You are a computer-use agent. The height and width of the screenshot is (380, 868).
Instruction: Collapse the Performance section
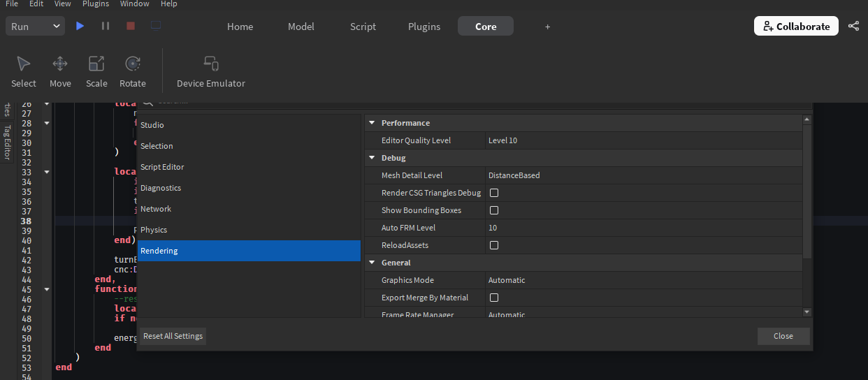click(x=372, y=123)
